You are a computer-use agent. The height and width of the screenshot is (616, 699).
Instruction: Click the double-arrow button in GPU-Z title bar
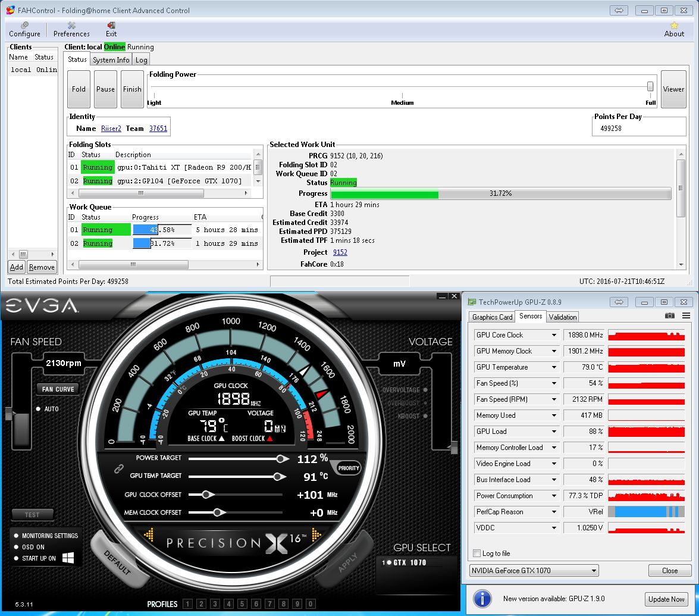point(619,302)
